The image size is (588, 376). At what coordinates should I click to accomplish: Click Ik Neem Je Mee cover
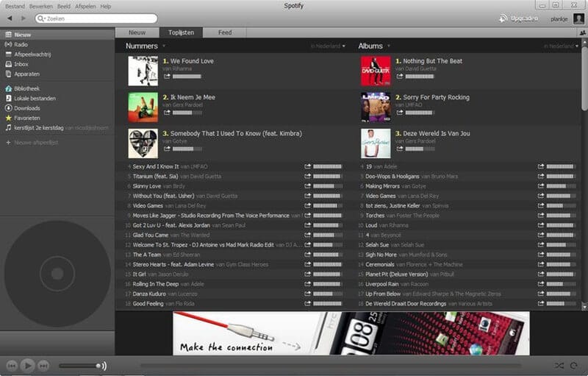143,107
